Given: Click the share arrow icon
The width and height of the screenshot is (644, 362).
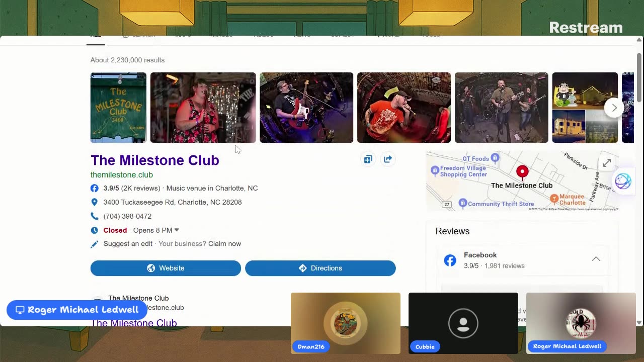Looking at the screenshot, I should pos(387,159).
